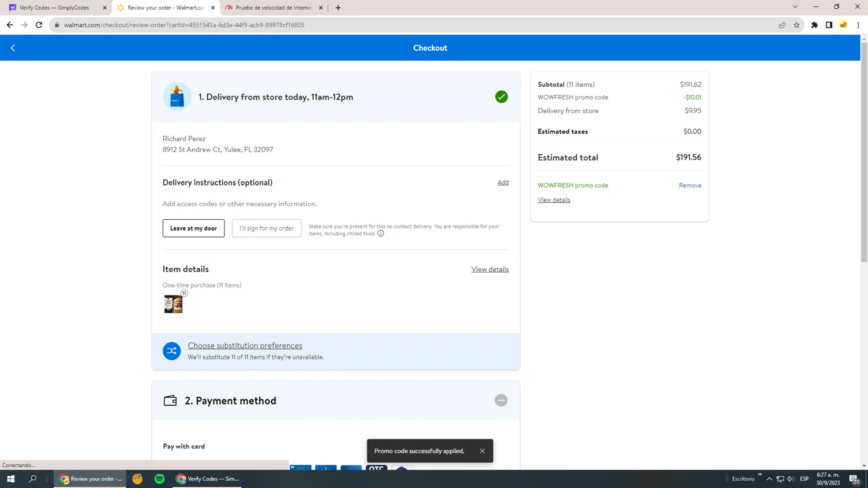Click the info icon beside chilled food note

click(381, 234)
